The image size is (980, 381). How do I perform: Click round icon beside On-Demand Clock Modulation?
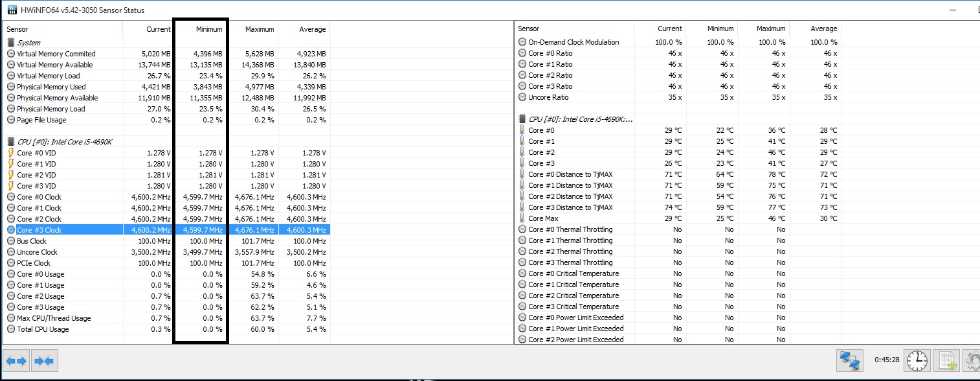point(522,42)
